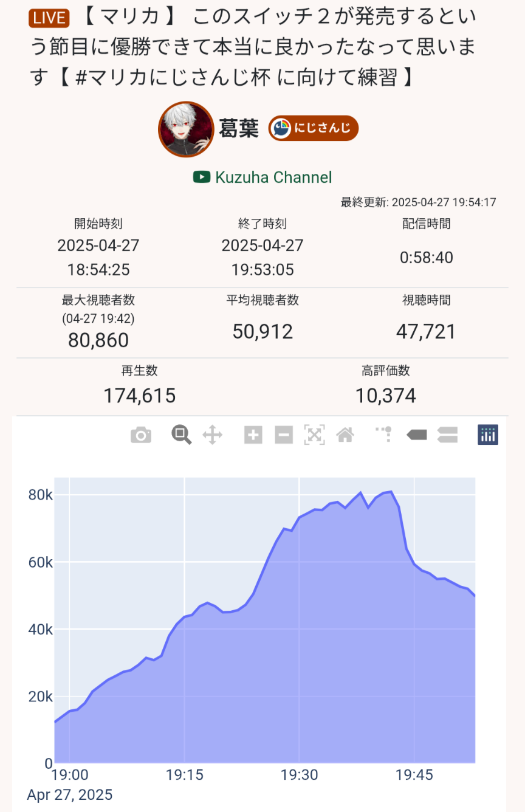Screen dimensions: 525x812
Task: Zoom out with the minus icon
Action: [284, 435]
